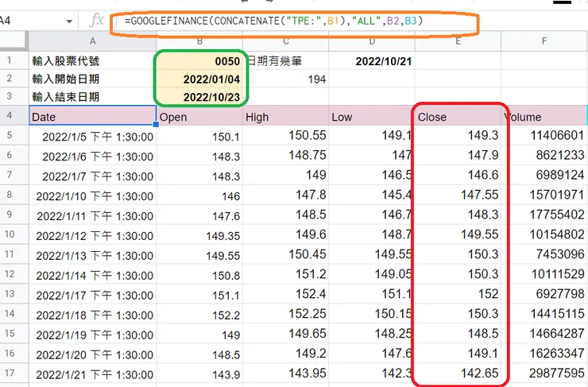Screen dimensions: 588x387
Task: Click date cell 2022/1/10 下午 1:30:00
Action: click(93, 195)
